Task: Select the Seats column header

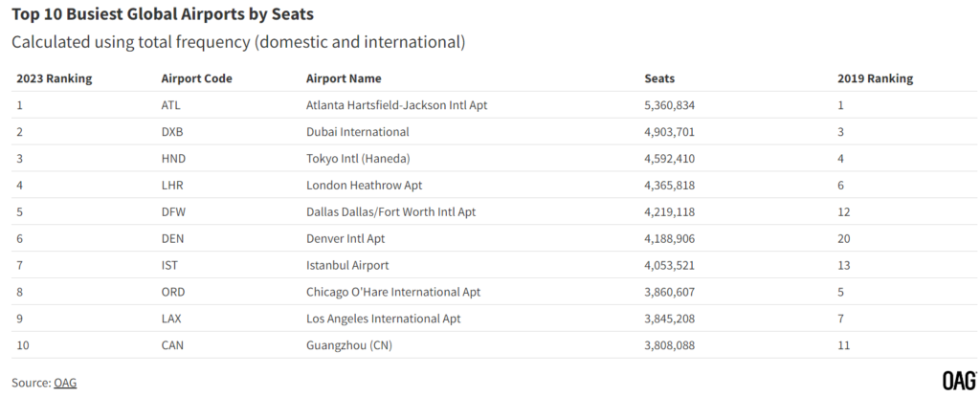Action: click(x=659, y=78)
